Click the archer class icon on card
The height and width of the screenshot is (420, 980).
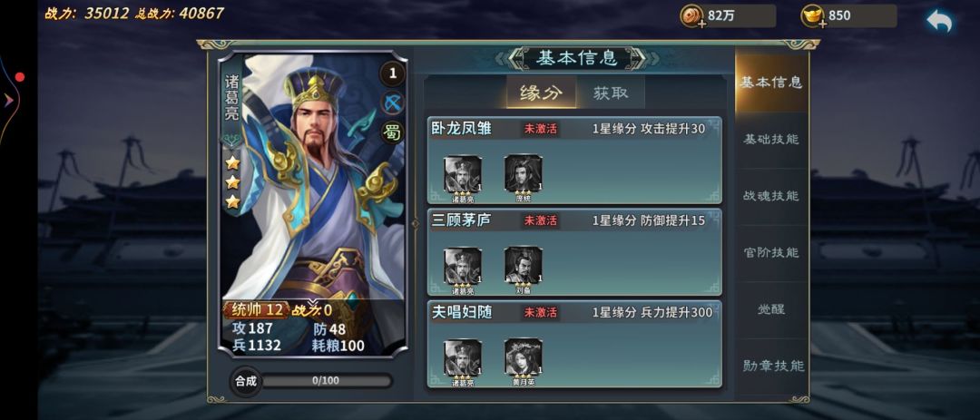393,103
